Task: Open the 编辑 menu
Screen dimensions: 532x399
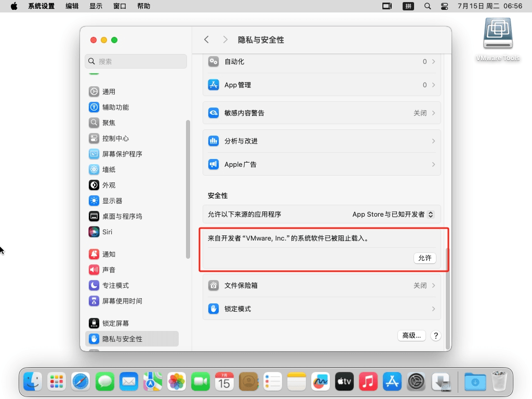Action: coord(72,6)
